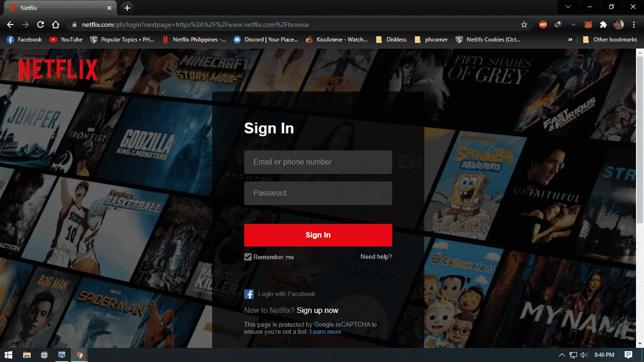The width and height of the screenshot is (644, 362).
Task: Open the Facebook bookmark
Action: point(25,40)
